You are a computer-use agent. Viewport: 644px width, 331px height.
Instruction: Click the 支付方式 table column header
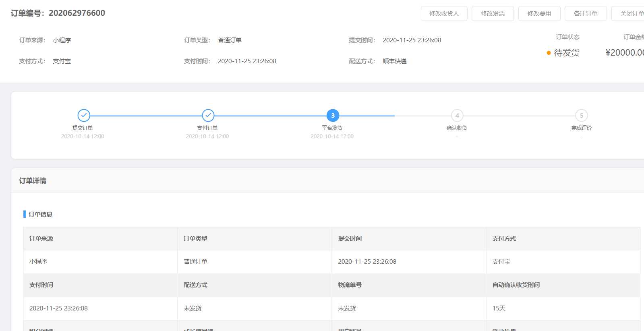(504, 239)
